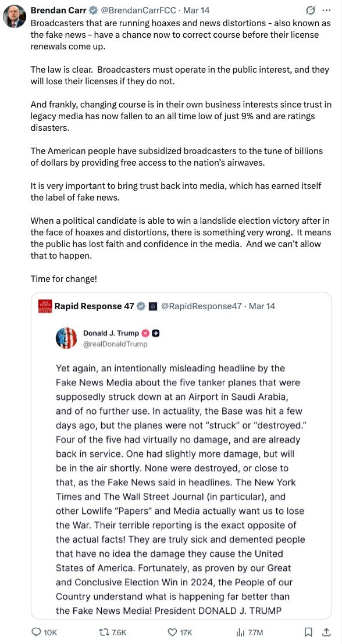Open replies to Brendan Carr's post
The width and height of the screenshot is (342, 644).
(x=36, y=632)
